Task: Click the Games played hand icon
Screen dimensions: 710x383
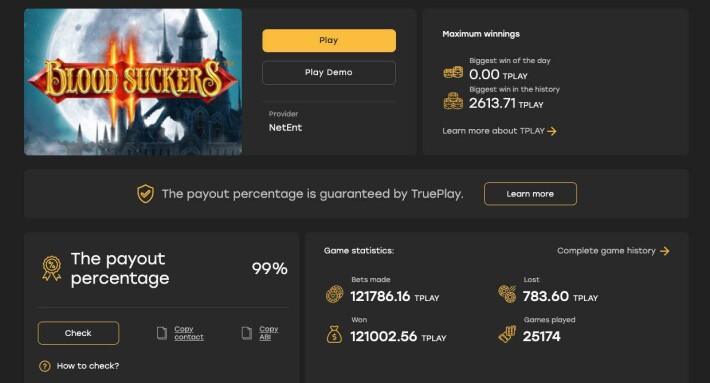Action: click(x=507, y=335)
